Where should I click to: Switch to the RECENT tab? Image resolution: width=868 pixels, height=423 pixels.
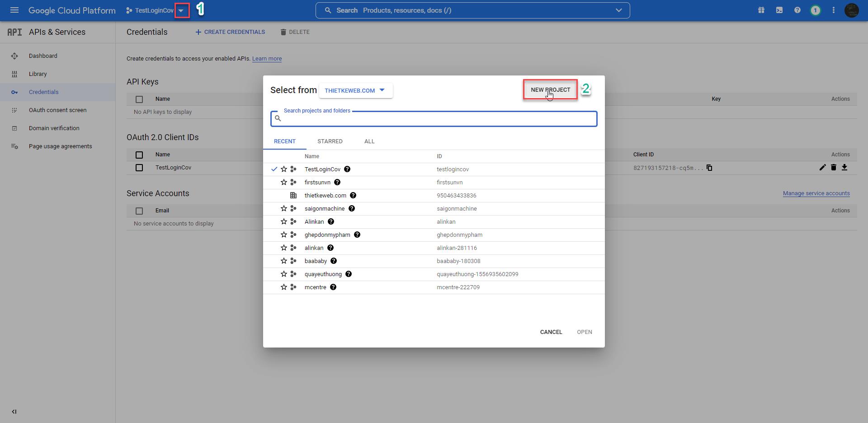pyautogui.click(x=285, y=141)
